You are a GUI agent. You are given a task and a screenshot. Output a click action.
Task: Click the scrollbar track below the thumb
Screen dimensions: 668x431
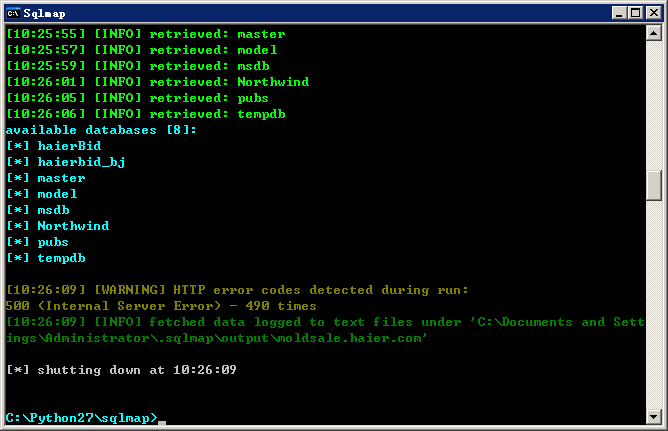click(x=654, y=305)
